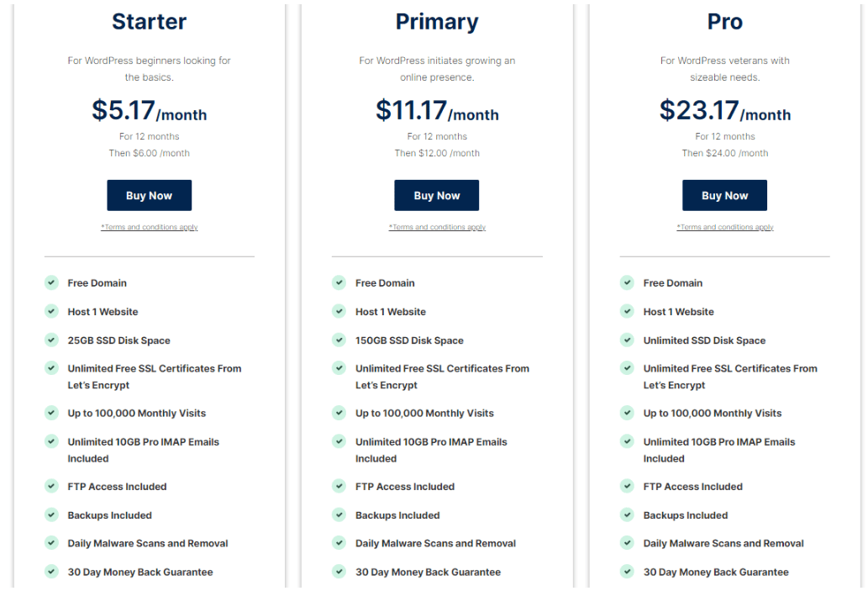Click checkmark beside Primary FTP Access Included

339,486
